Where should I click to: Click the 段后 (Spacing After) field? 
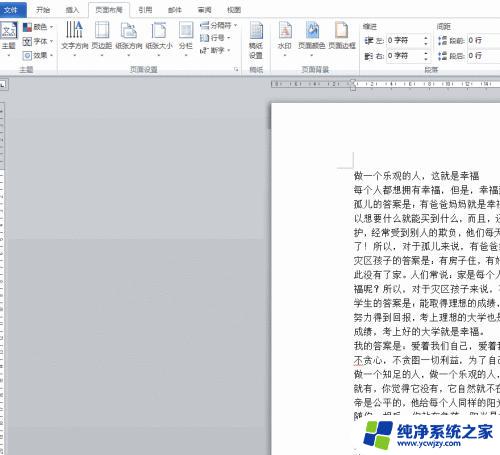[x=483, y=55]
